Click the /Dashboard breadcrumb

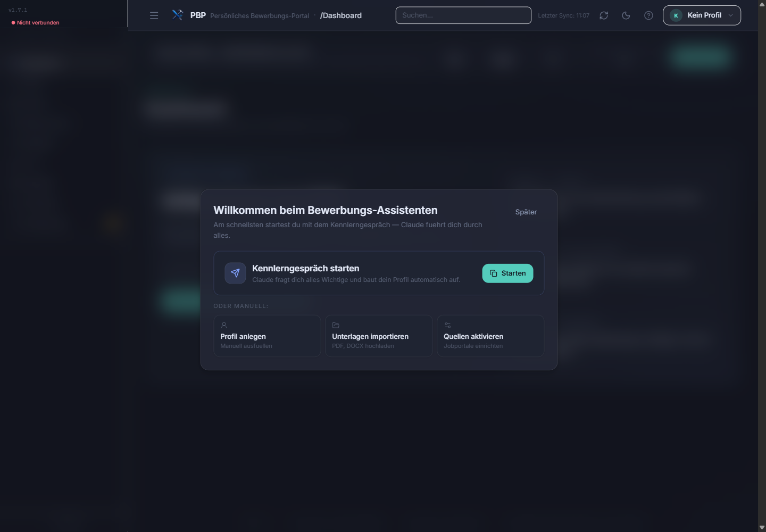341,15
